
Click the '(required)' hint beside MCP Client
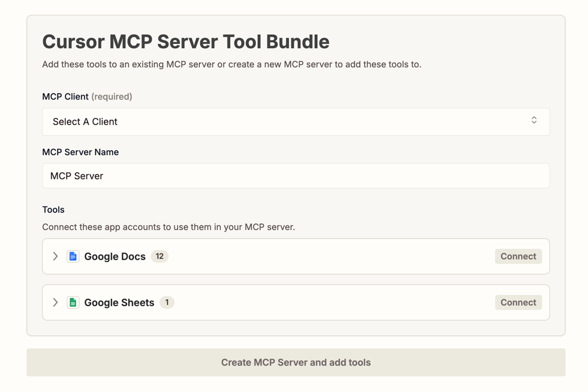pyautogui.click(x=112, y=96)
